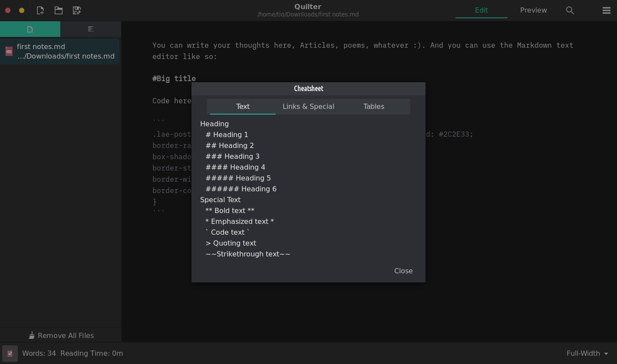617x364 pixels.
Task: Click the red window control dot
Action: click(8, 10)
